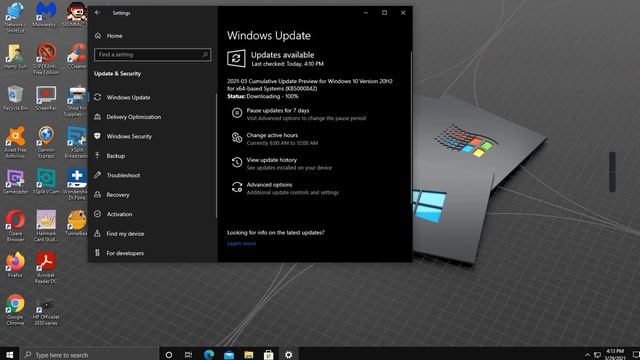Focus the Find a setting search box
This screenshot has width=640, height=360.
point(152,55)
